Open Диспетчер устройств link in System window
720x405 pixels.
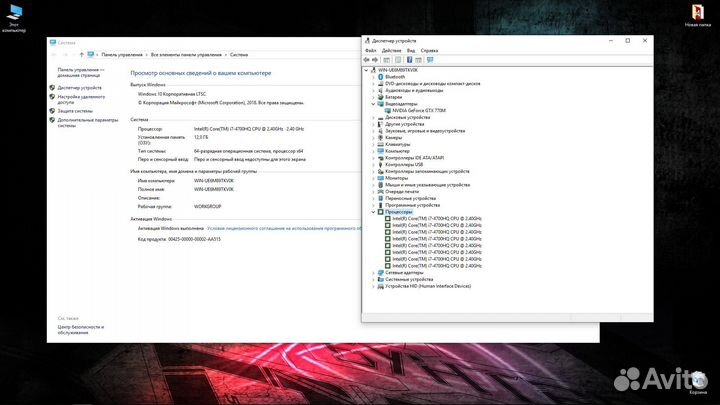[79, 88]
